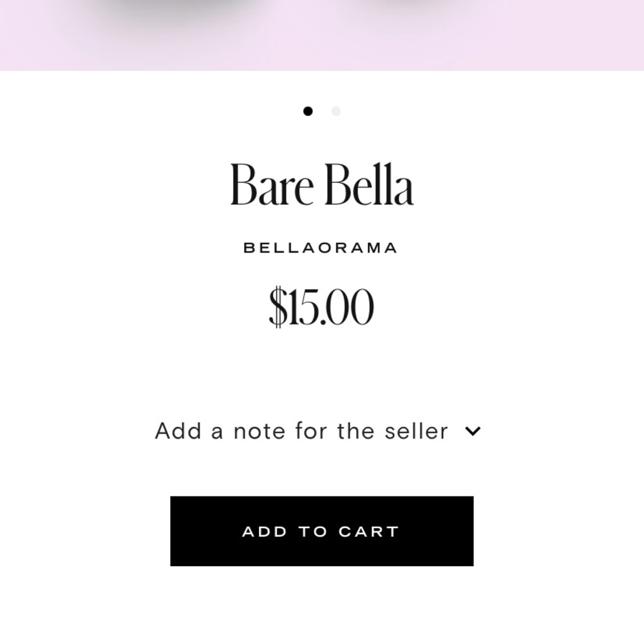The width and height of the screenshot is (644, 644).
Task: Return to first product image via black dot
Action: [x=308, y=111]
